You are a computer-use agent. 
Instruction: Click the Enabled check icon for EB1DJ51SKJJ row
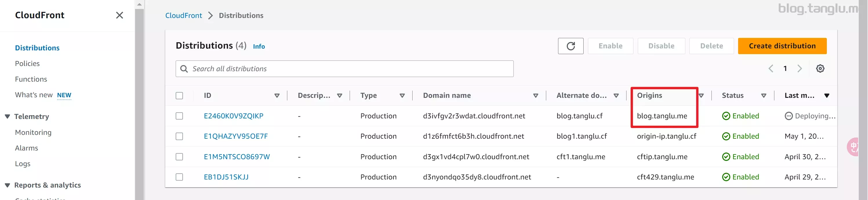pyautogui.click(x=726, y=177)
